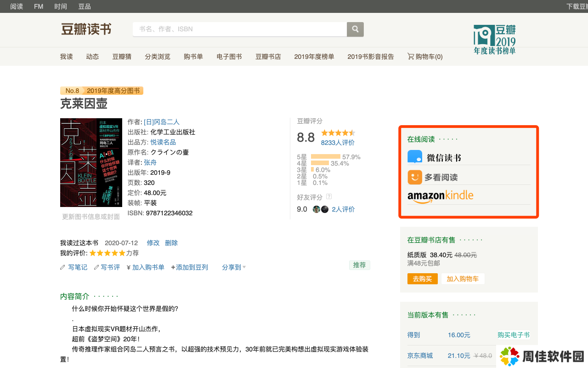Viewport: 588px width, 368px height.
Task: Set my rating with the fifth star
Action: tap(122, 253)
